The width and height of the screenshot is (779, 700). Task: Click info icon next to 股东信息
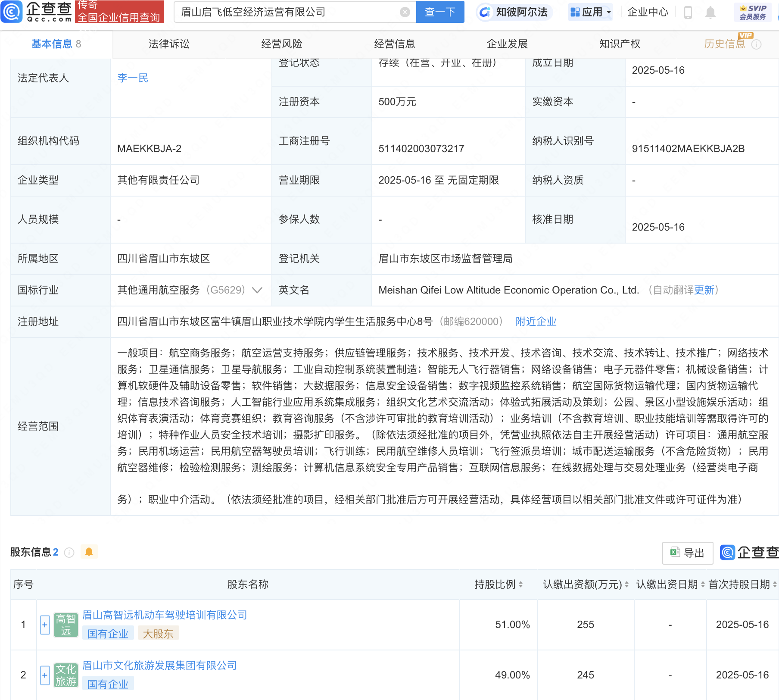coord(69,552)
